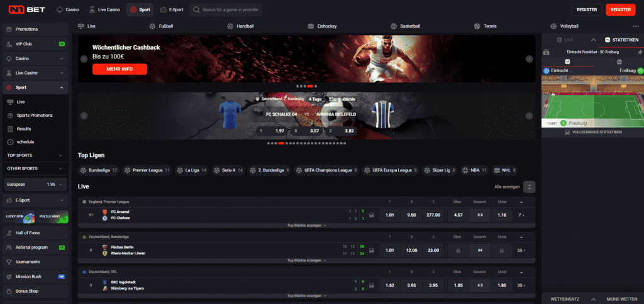Open the LUCKY SPIN promo thumbnail
Viewport: 644px width, 304px height.
(x=19, y=217)
